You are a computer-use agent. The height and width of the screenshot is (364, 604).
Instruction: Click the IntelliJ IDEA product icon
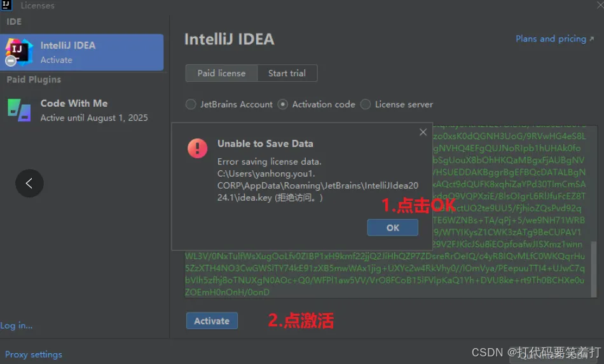(x=18, y=51)
